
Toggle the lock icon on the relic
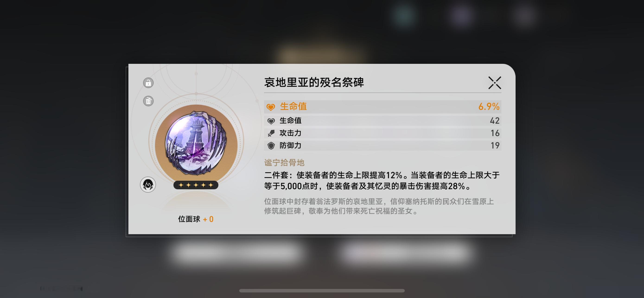[148, 83]
